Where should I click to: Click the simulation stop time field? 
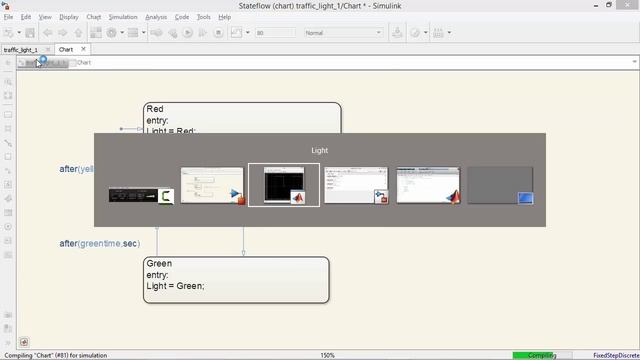coord(275,33)
